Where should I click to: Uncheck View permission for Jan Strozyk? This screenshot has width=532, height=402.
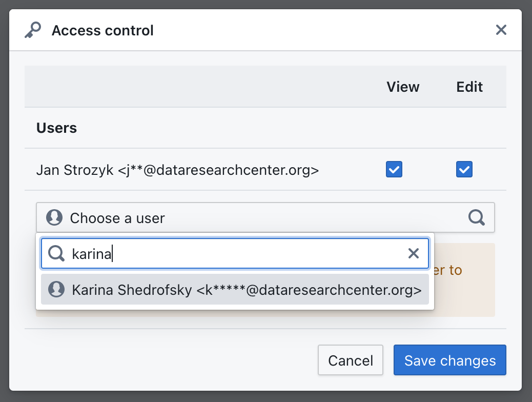[x=394, y=169]
